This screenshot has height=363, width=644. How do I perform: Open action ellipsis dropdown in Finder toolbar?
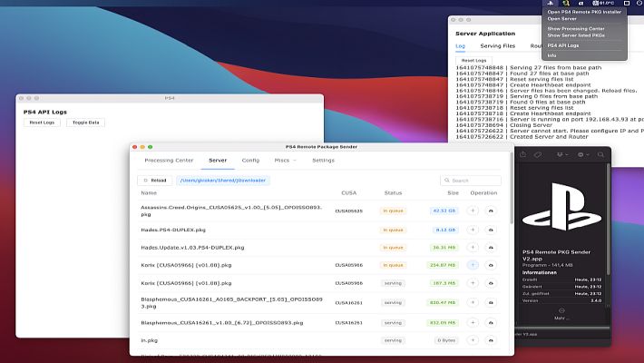(583, 154)
